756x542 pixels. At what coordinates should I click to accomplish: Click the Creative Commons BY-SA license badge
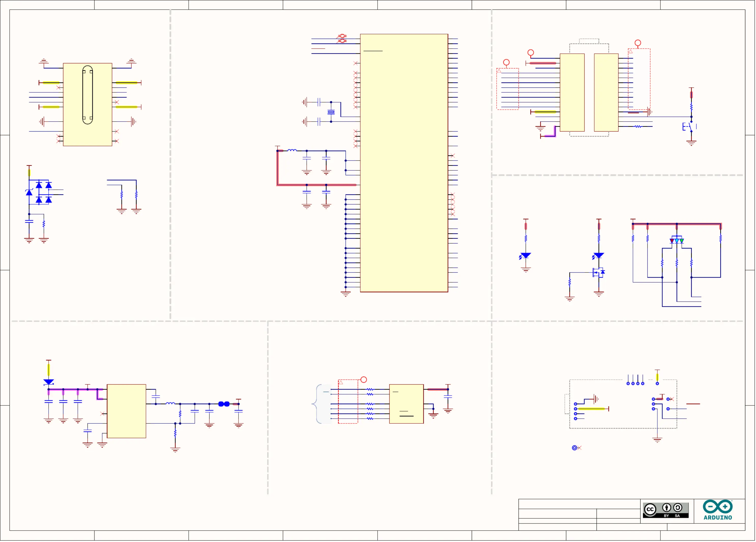pyautogui.click(x=666, y=510)
